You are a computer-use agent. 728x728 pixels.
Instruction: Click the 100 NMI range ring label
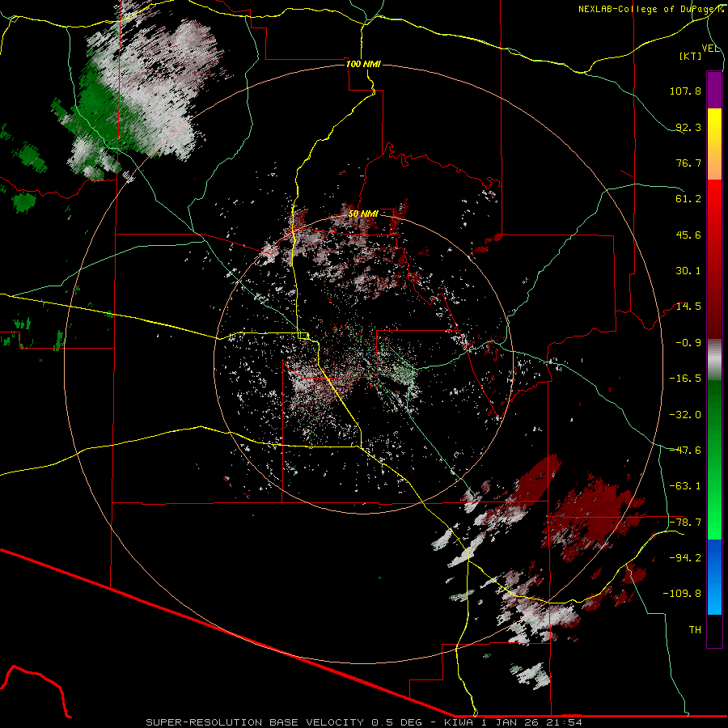point(363,64)
